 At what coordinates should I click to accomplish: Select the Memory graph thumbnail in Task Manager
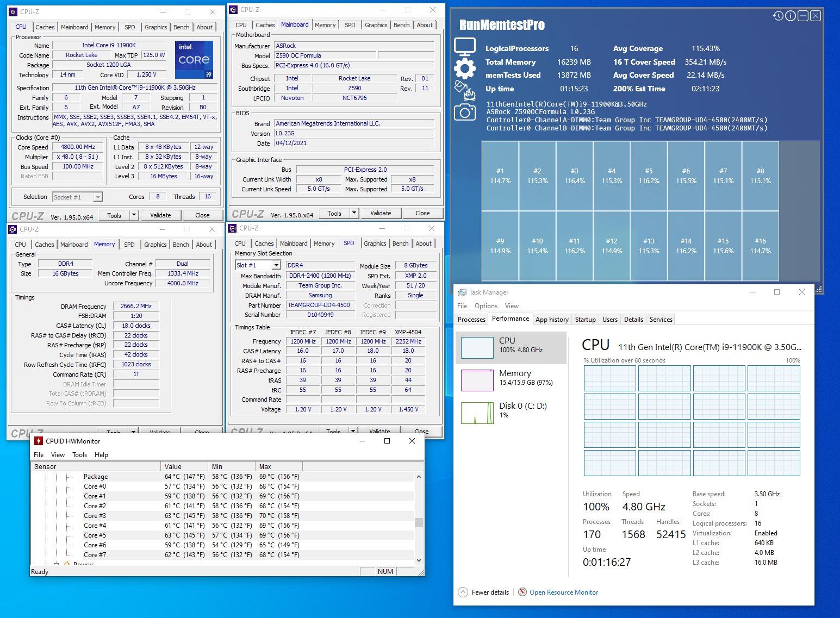click(477, 380)
